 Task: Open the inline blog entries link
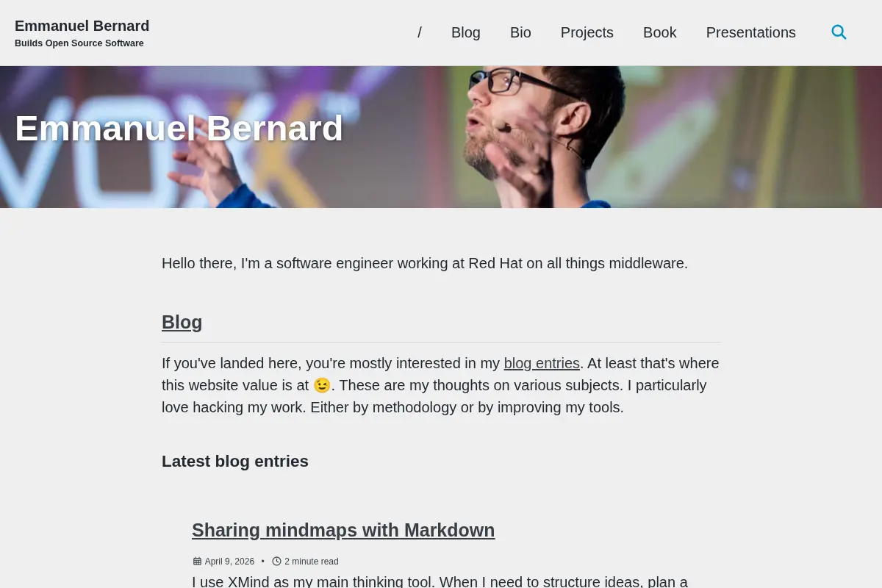[542, 363]
